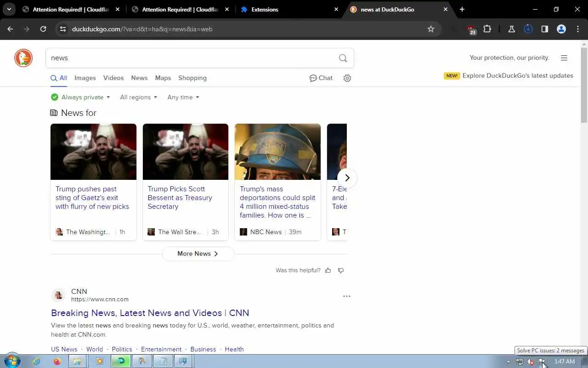
Task: Open DuckDuckGo search settings gear
Action: click(x=347, y=78)
